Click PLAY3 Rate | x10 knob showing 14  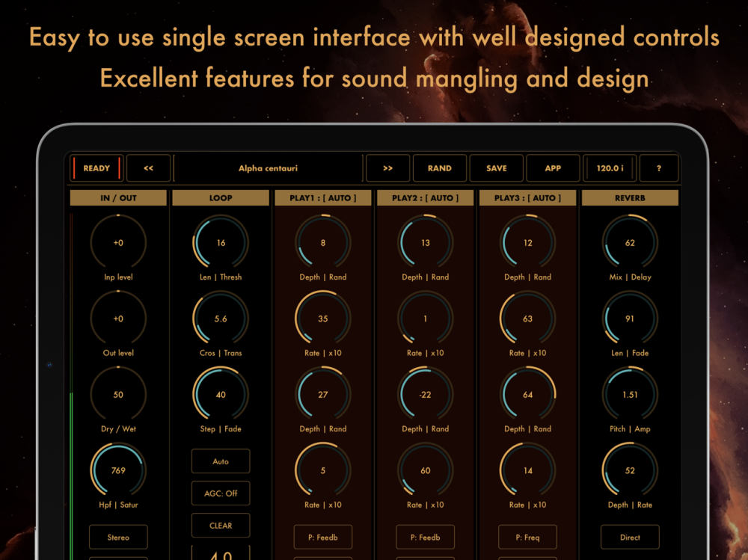527,470
